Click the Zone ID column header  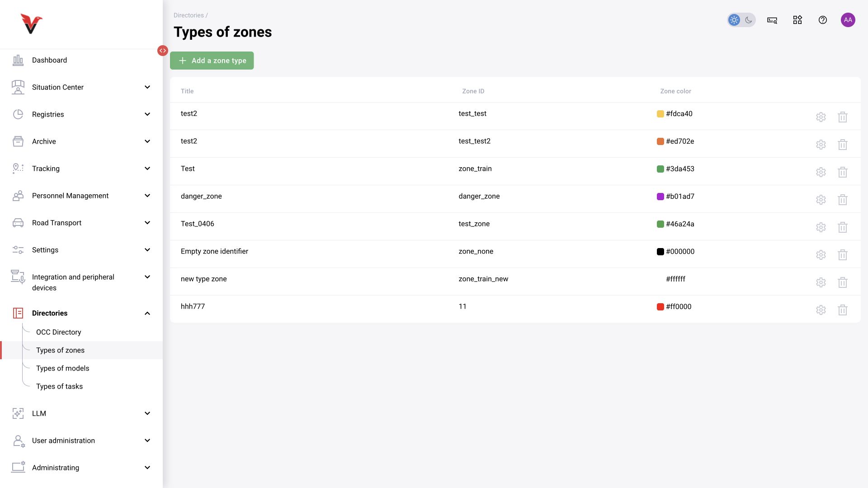pyautogui.click(x=473, y=91)
